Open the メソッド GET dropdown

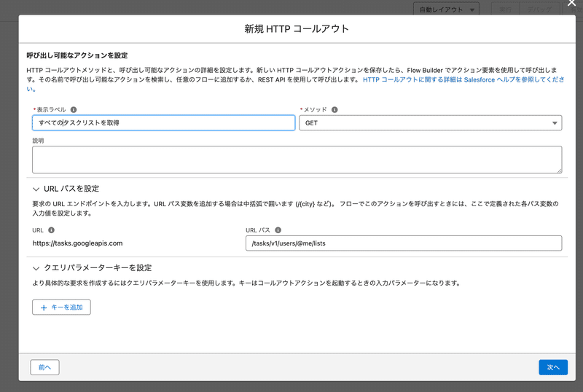(431, 123)
